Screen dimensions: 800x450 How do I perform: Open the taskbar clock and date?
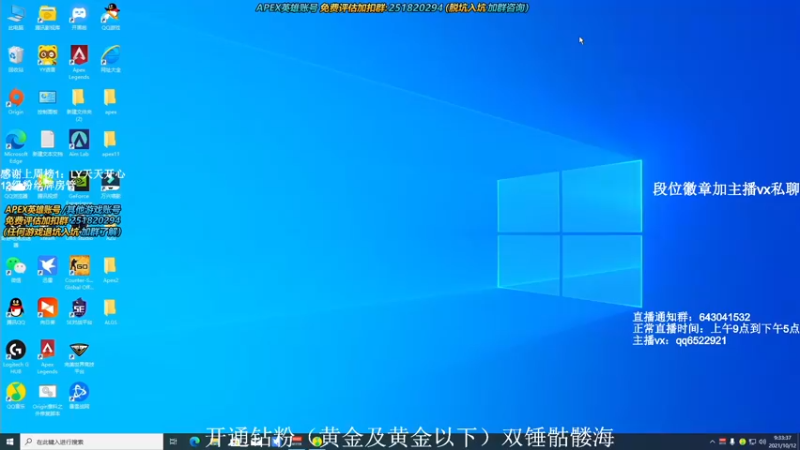[783, 442]
